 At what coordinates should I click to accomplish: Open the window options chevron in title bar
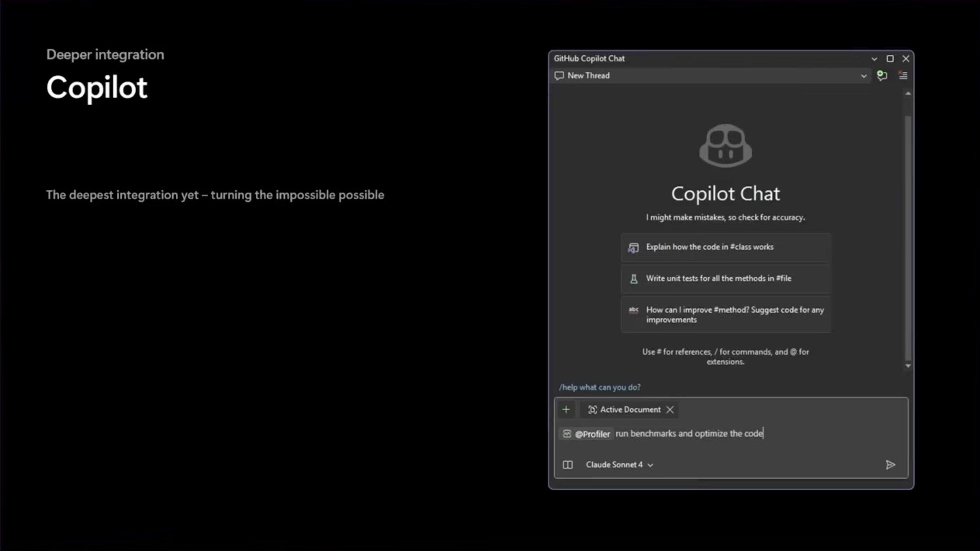coord(874,59)
